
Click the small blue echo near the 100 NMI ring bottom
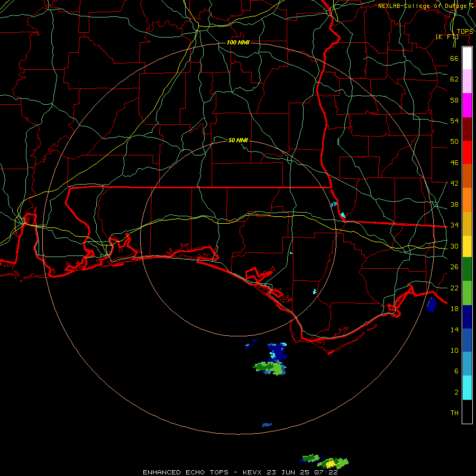267,425
